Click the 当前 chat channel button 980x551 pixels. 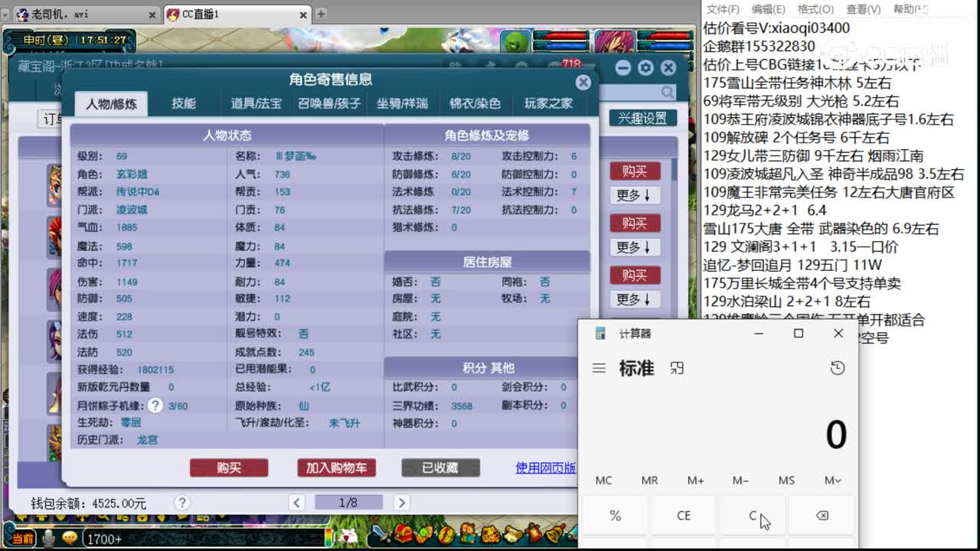pos(22,539)
